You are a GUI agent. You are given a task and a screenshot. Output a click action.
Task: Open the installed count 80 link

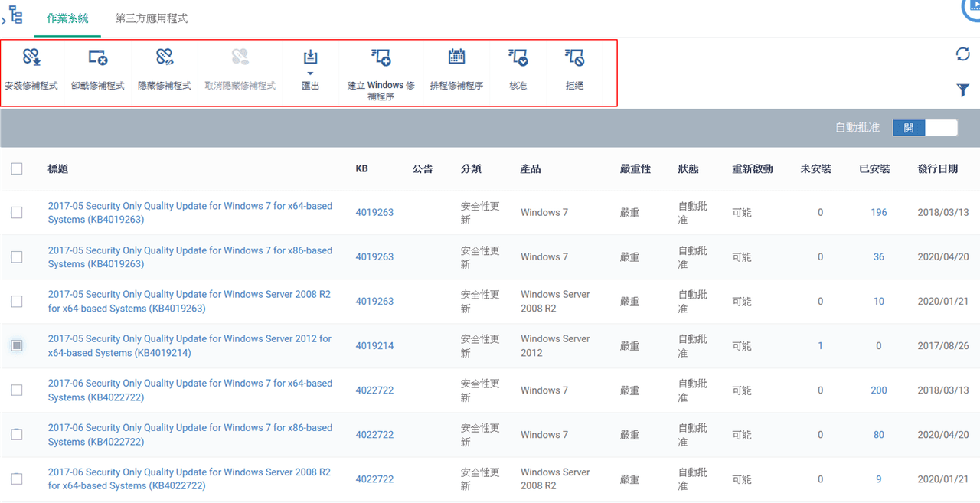click(x=879, y=435)
